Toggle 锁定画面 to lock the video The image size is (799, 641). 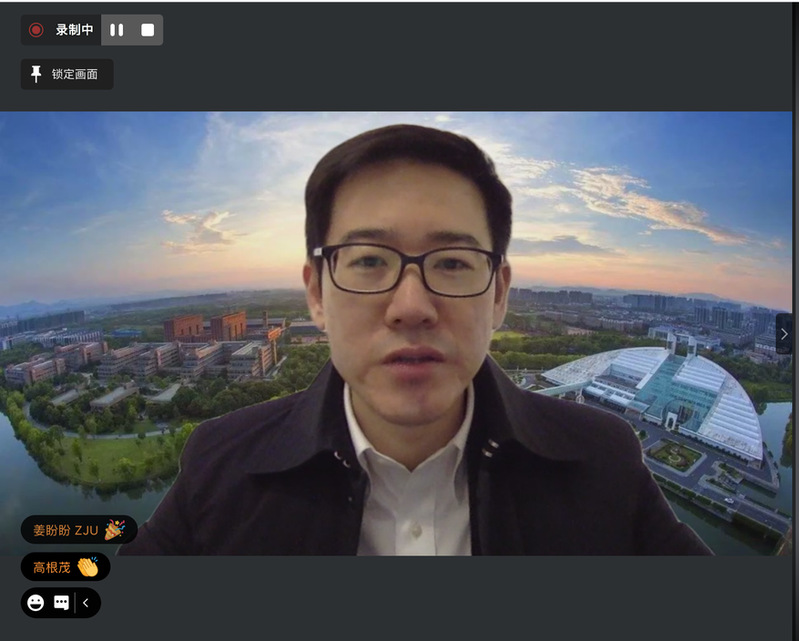pyautogui.click(x=75, y=74)
